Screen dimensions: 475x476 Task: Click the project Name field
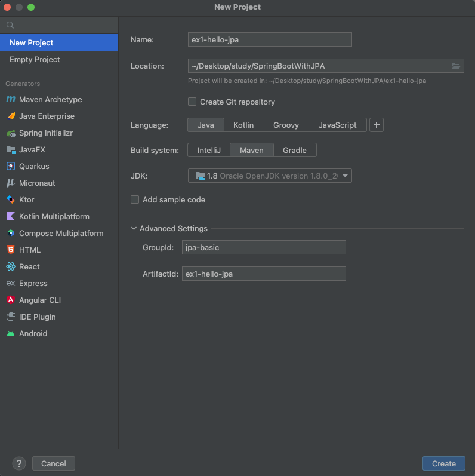pyautogui.click(x=270, y=39)
